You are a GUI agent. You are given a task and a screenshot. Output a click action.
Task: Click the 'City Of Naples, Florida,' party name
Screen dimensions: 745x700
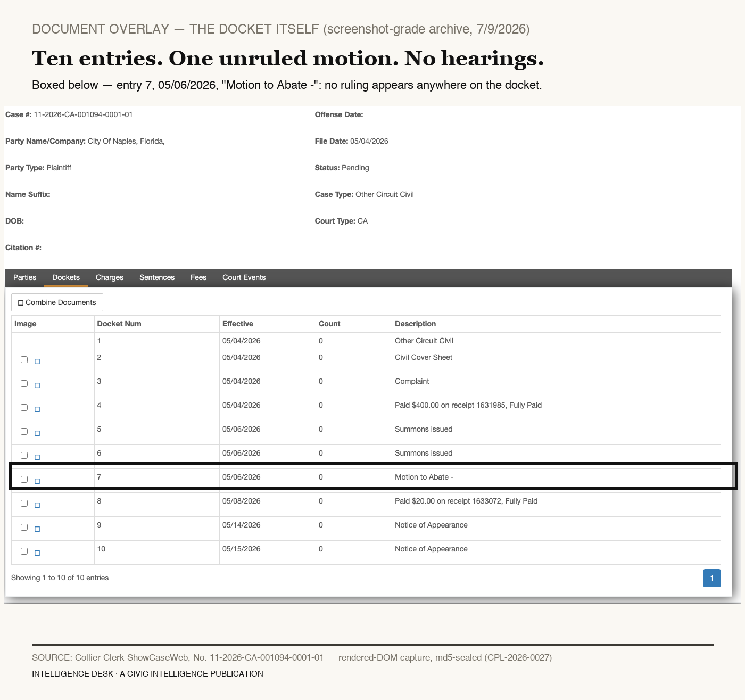click(x=126, y=141)
